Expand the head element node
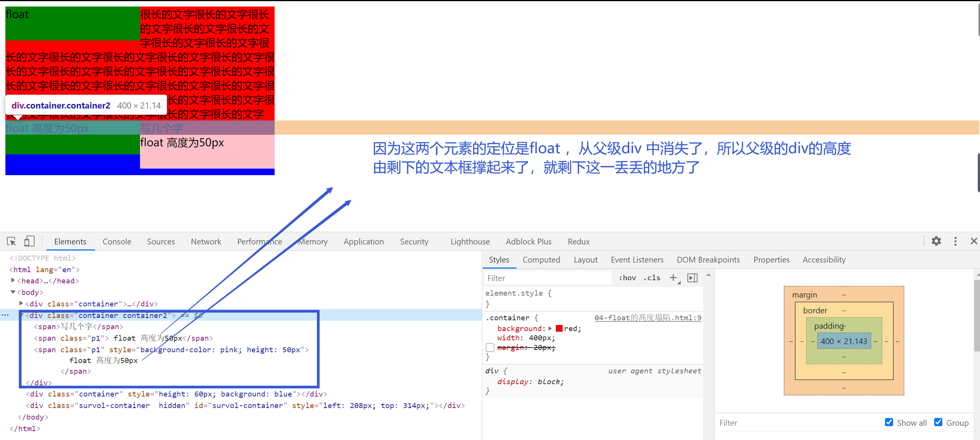 [13, 281]
